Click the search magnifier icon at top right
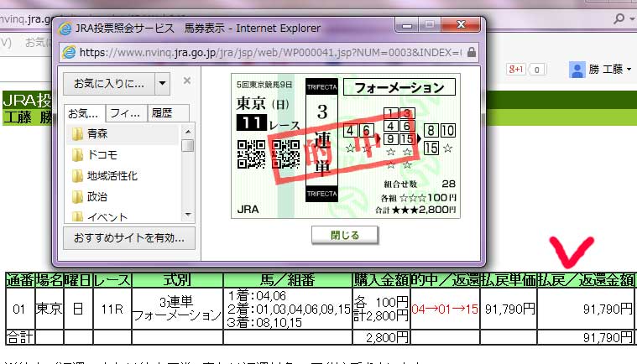The height and width of the screenshot is (364, 637). click(x=619, y=18)
